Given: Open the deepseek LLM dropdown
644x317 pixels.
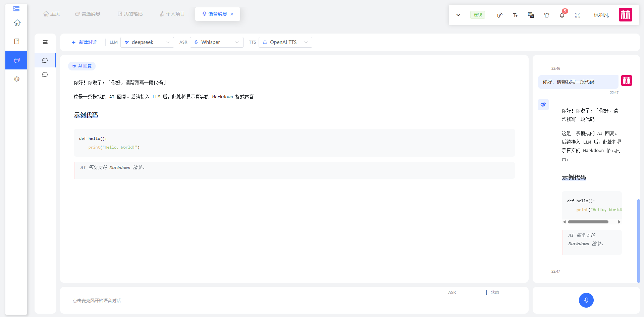Looking at the screenshot, I should click(147, 42).
